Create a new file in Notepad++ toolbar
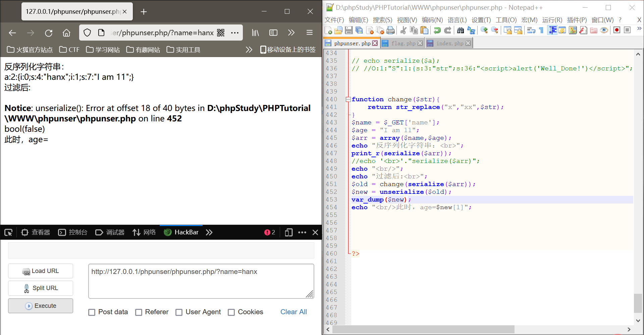Viewport: 644px width, 335px height. pos(328,31)
